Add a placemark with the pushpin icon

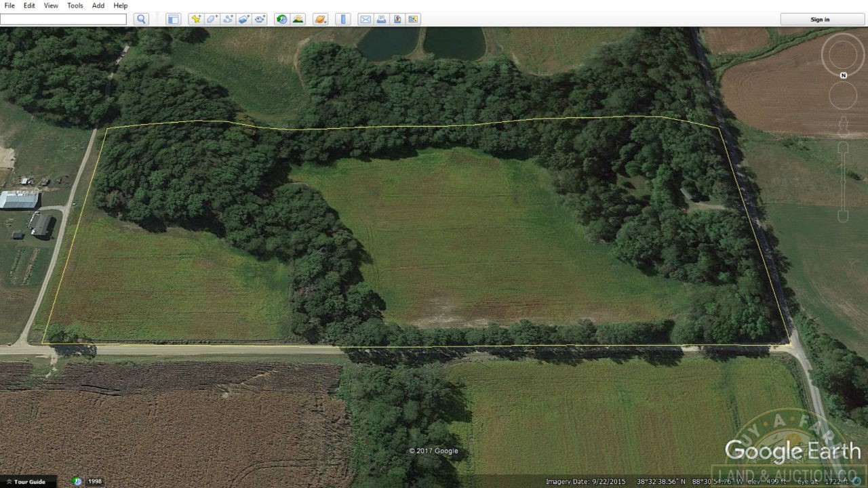195,19
